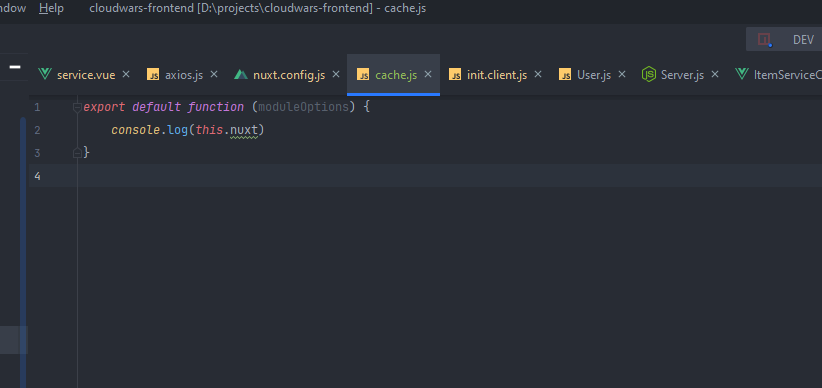Open the axios.js tab
This screenshot has height=388, width=822.
point(184,75)
